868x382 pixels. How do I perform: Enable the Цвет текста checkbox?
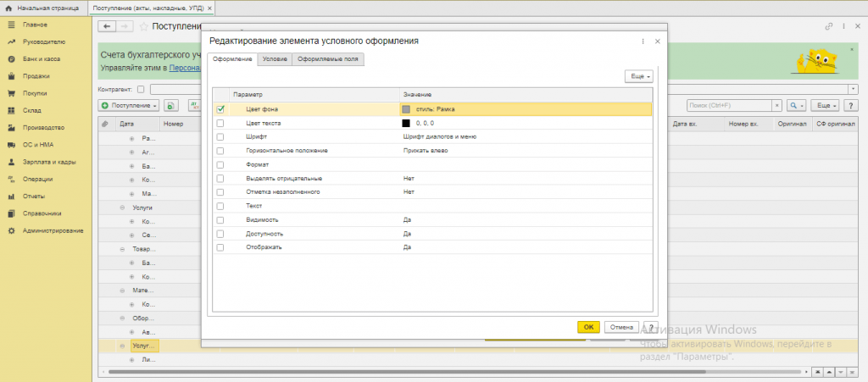pyautogui.click(x=220, y=123)
